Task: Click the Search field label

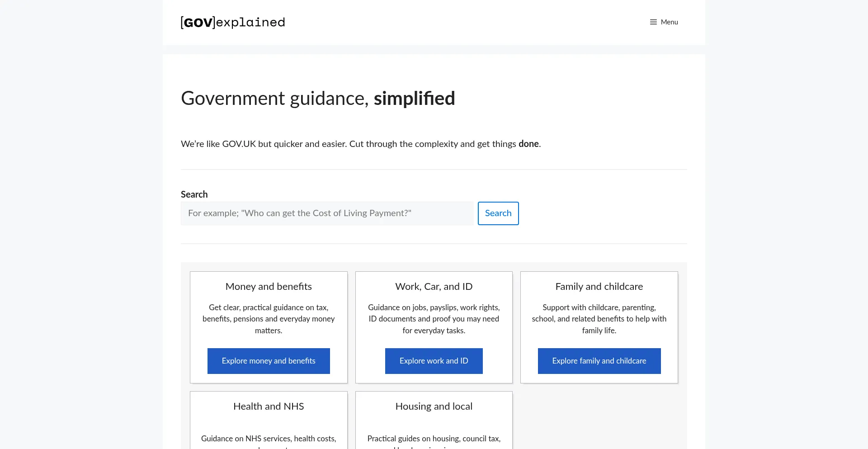Action: click(x=194, y=194)
